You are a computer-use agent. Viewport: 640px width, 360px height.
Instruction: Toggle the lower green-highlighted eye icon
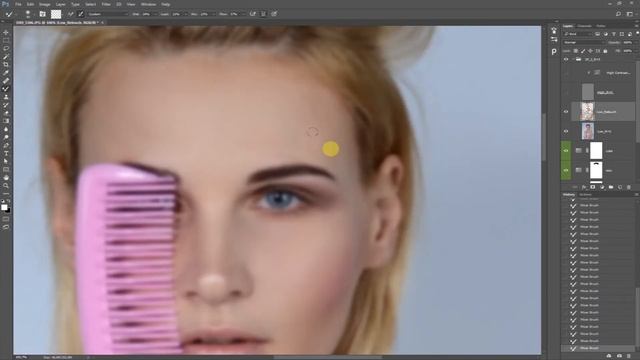tap(566, 170)
